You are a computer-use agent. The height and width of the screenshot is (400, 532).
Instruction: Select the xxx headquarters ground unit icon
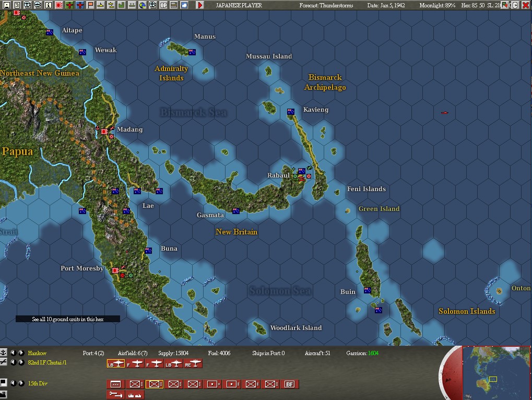click(x=116, y=384)
